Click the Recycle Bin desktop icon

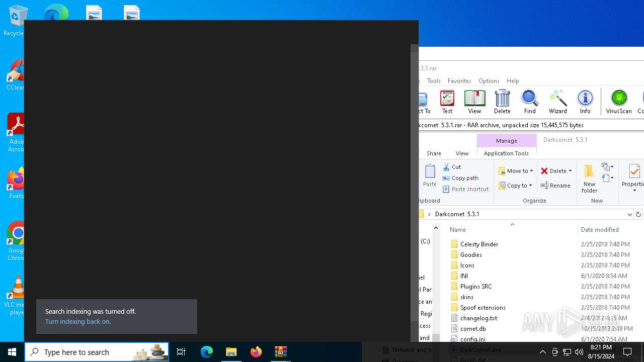[x=15, y=22]
